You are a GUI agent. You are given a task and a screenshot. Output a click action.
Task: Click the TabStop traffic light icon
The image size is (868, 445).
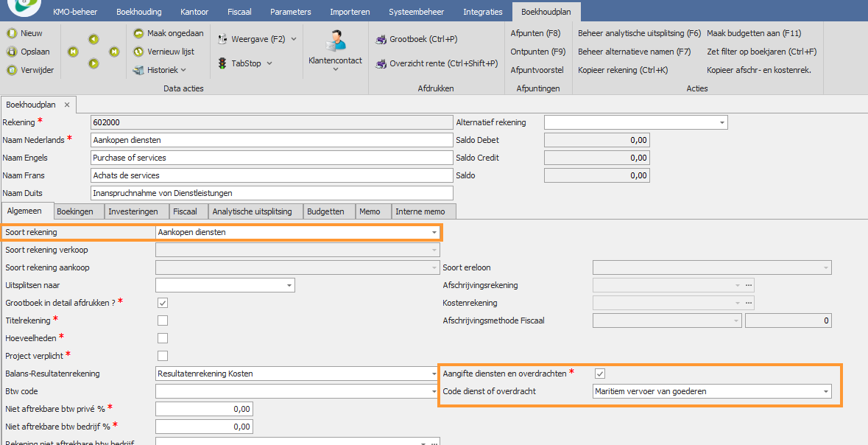[222, 63]
